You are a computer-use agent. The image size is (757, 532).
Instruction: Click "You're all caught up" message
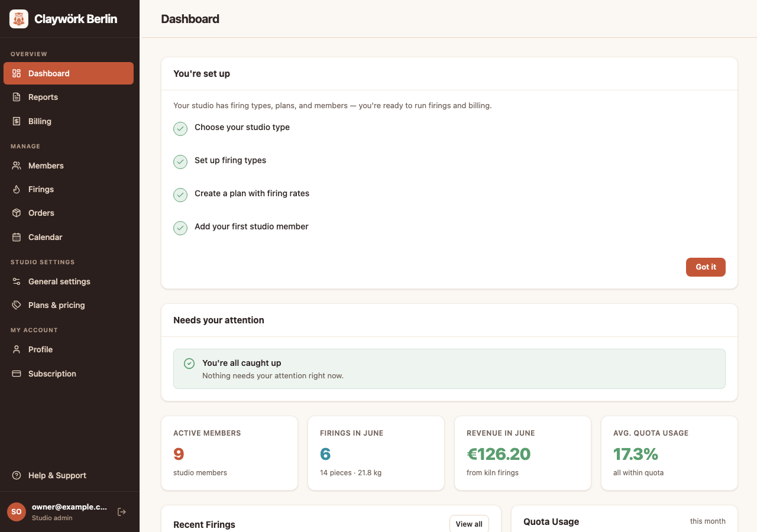tap(242, 363)
